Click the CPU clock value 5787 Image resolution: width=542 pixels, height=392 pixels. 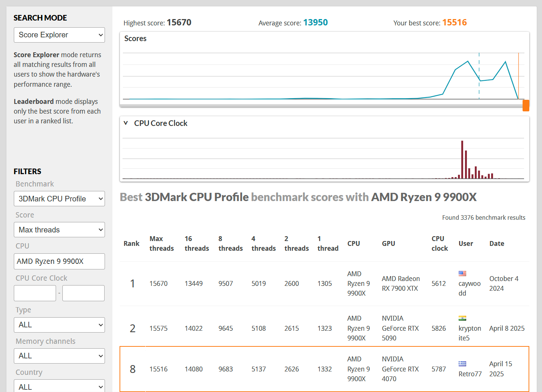pyautogui.click(x=439, y=369)
